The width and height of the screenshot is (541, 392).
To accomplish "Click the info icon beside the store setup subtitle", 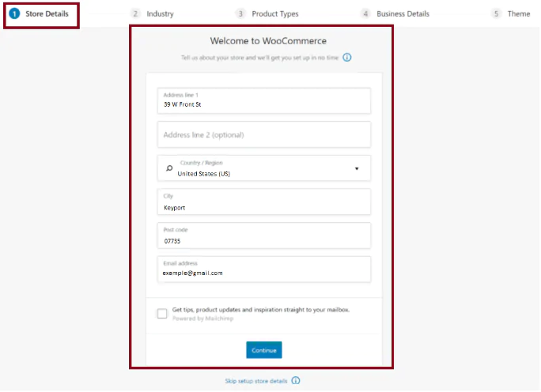I will coord(346,58).
